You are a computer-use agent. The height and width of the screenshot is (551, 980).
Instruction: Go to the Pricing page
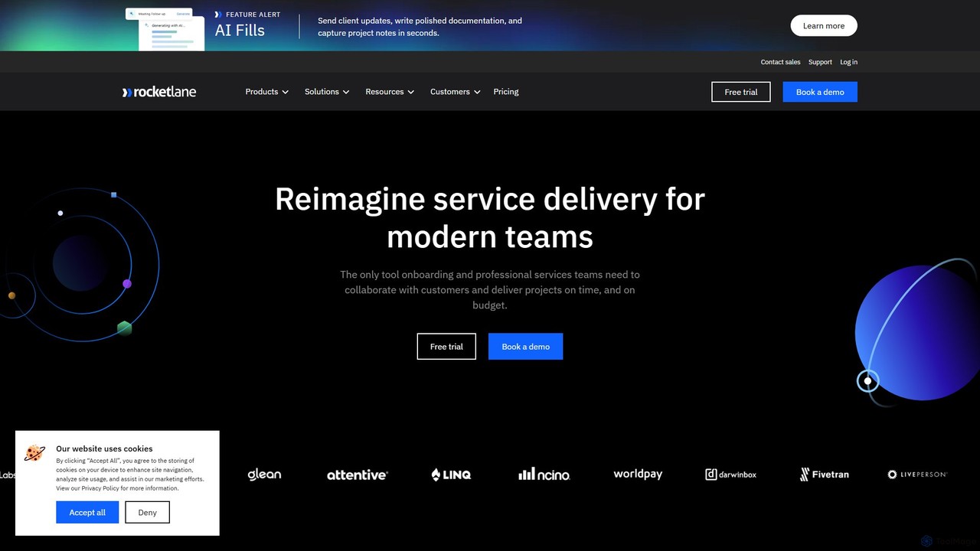pyautogui.click(x=506, y=92)
